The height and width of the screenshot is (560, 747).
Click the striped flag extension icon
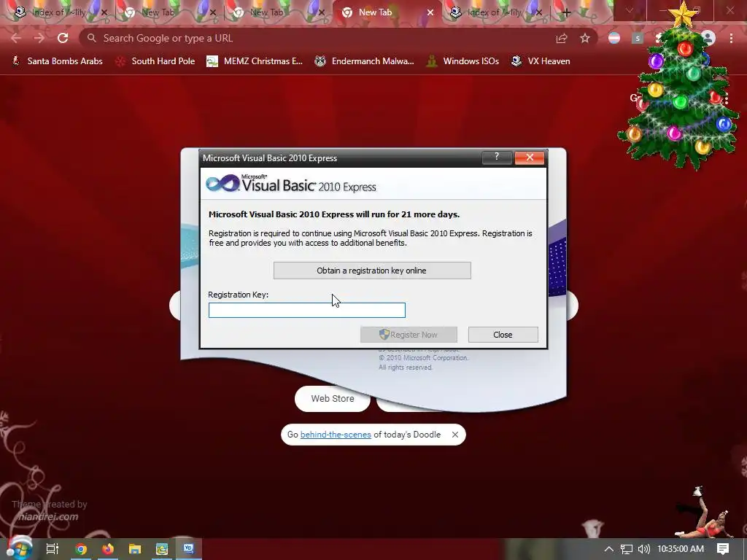click(x=614, y=38)
